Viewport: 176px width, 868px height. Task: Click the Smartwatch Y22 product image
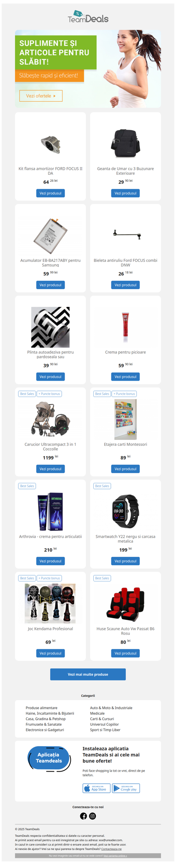(x=125, y=511)
